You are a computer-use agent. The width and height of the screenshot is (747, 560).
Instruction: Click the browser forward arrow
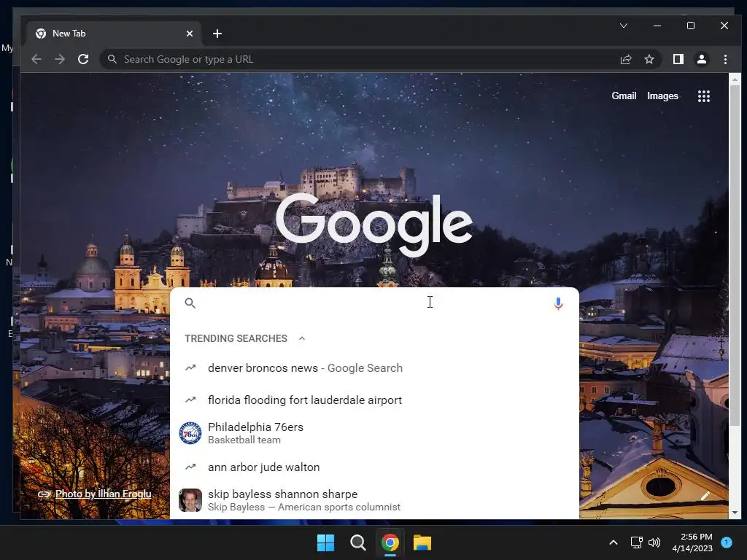point(60,59)
